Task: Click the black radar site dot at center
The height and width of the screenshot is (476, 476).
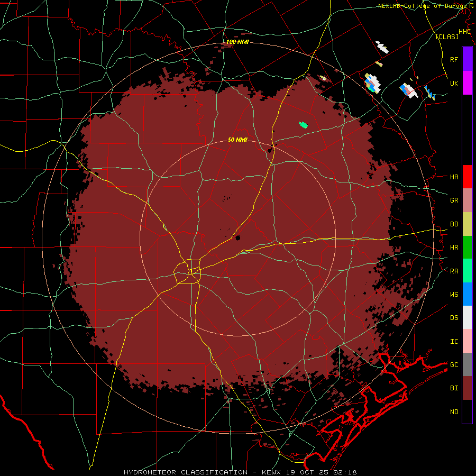Action: (x=237, y=237)
